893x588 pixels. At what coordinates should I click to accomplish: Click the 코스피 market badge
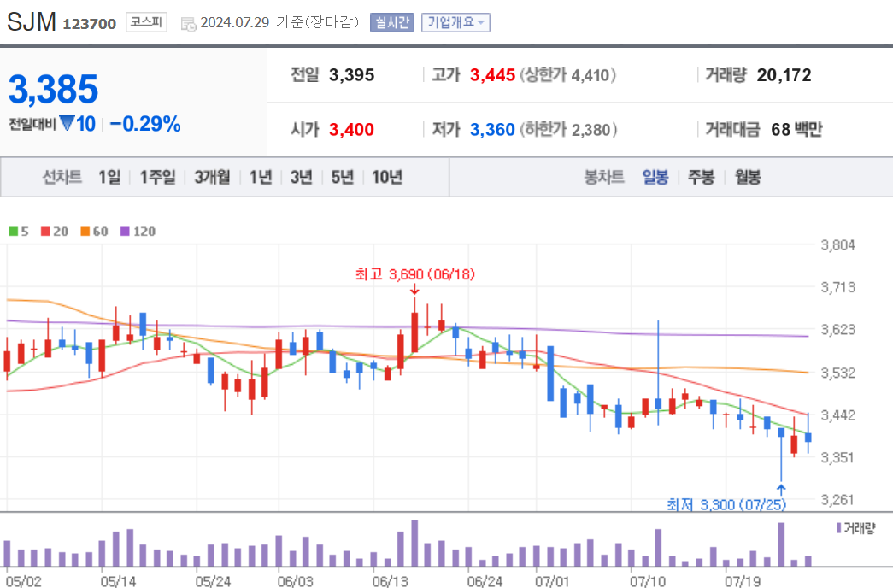146,22
